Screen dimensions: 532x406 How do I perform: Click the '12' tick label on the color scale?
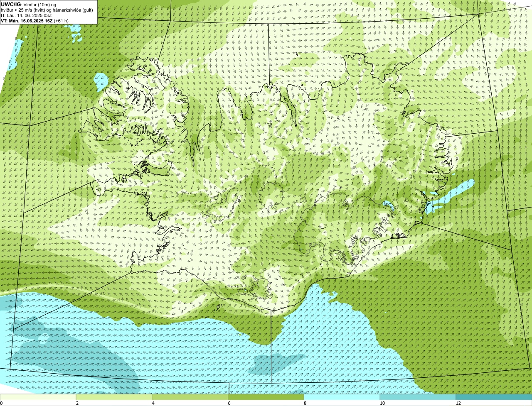point(458,403)
